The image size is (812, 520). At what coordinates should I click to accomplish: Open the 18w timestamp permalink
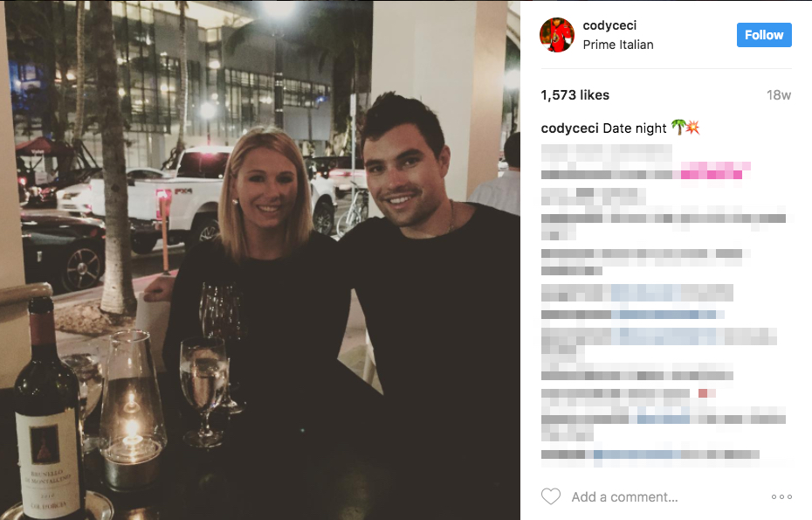point(778,95)
